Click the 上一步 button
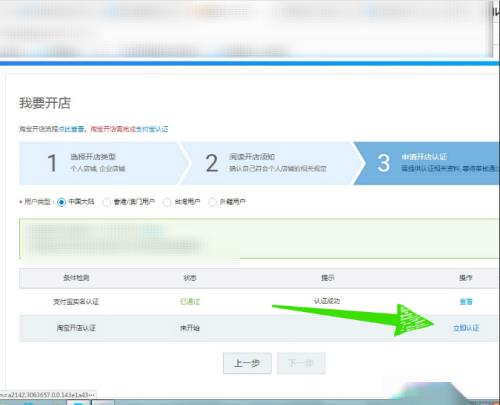The image size is (500, 405). click(x=247, y=363)
